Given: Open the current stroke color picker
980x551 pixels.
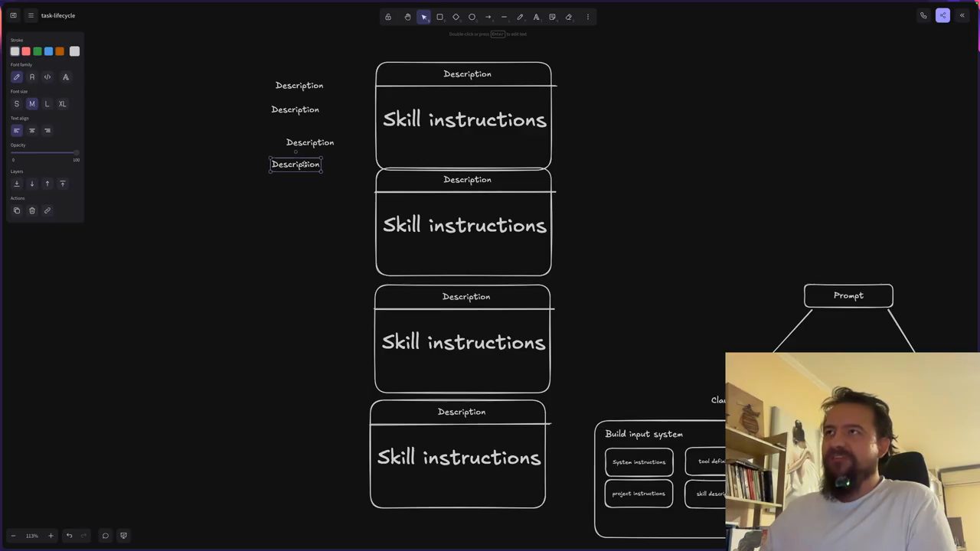Looking at the screenshot, I should pyautogui.click(x=74, y=51).
